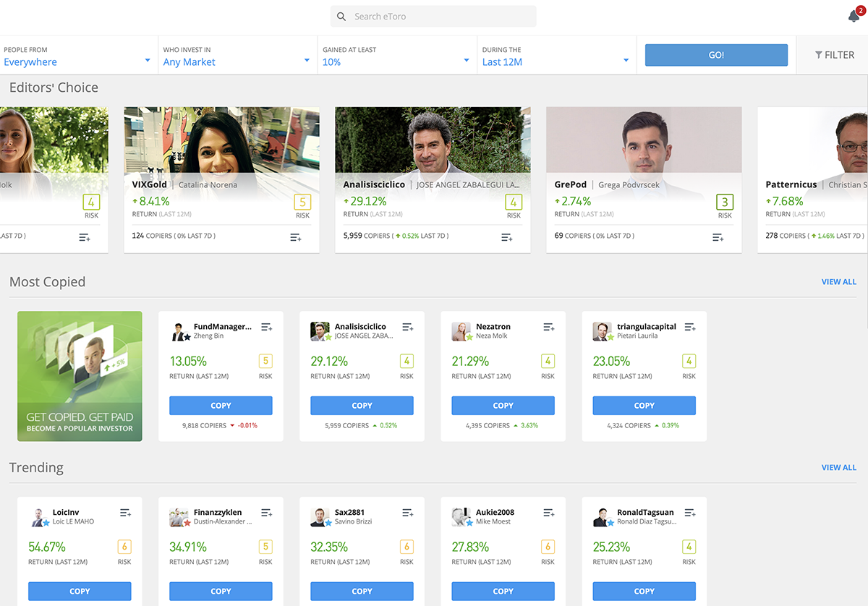The image size is (868, 606).
Task: Open RonaldTagsuan profile avatar
Action: pos(603,518)
